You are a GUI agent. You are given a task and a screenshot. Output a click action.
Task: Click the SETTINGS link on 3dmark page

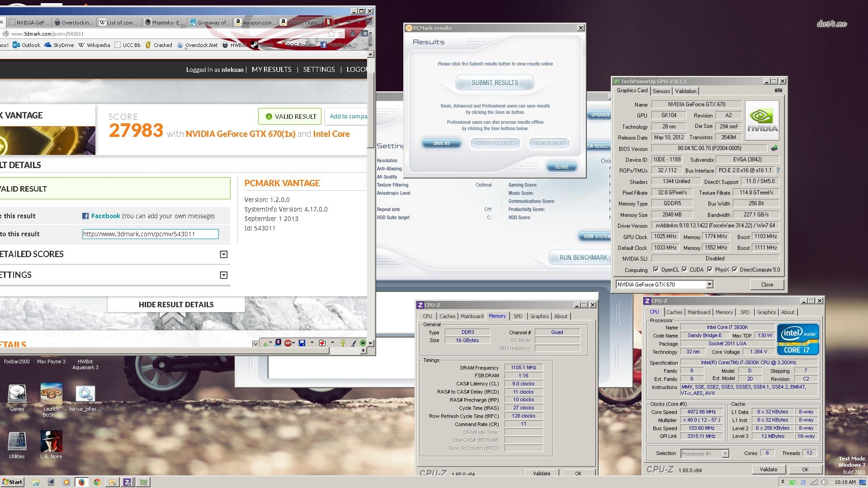319,70
